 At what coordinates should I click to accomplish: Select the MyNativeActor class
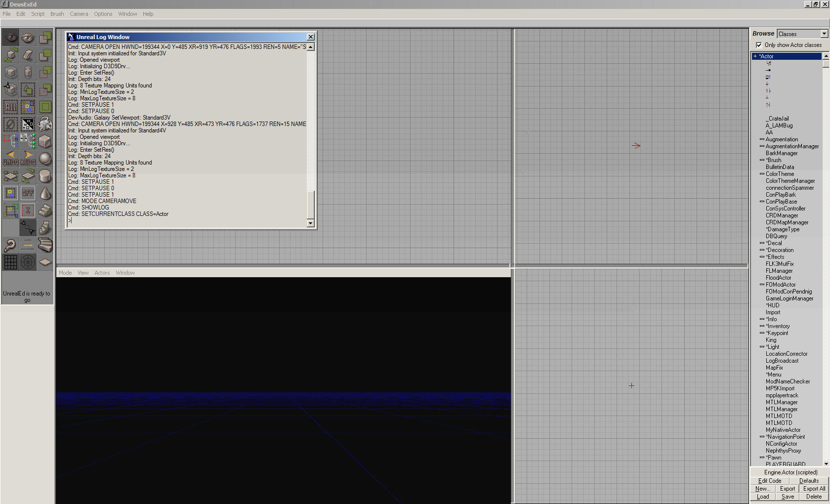[783, 430]
